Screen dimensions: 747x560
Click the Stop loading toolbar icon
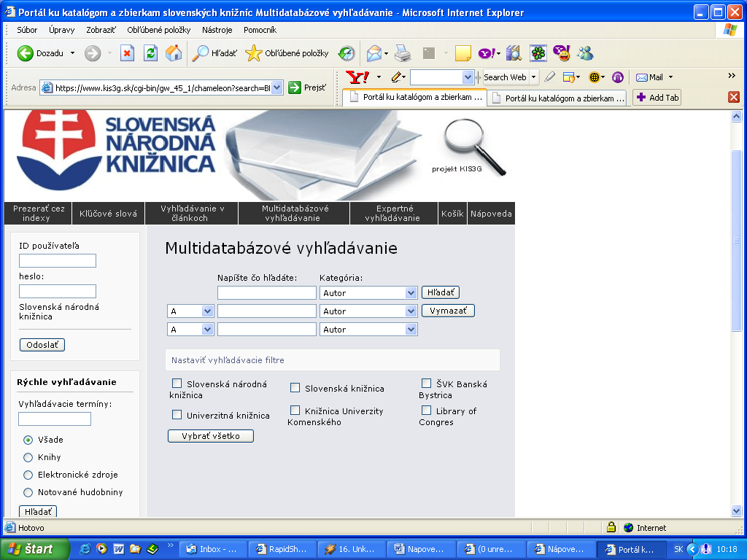click(x=127, y=53)
